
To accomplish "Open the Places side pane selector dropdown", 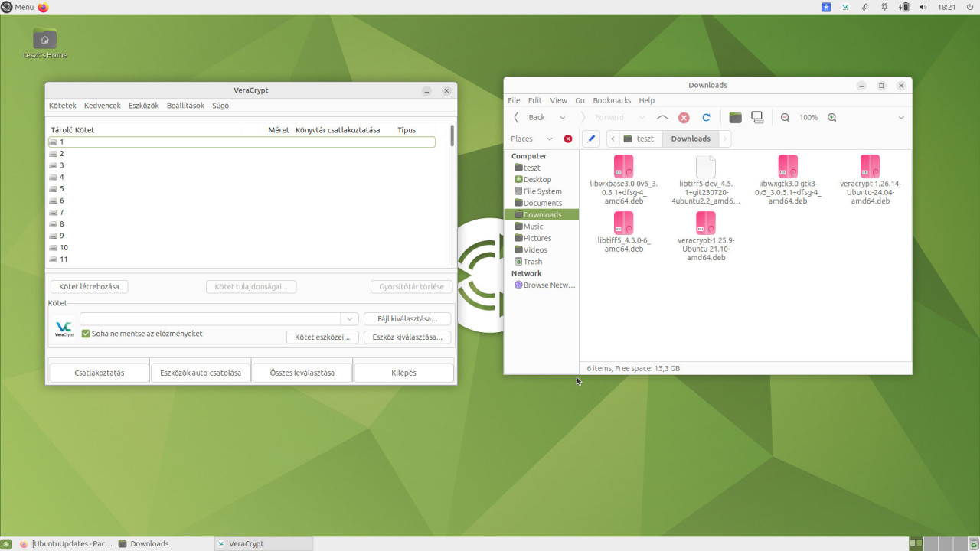I will [549, 139].
